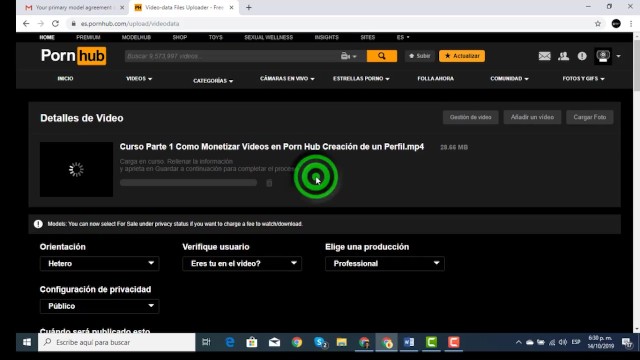
Task: Show hidden tray icons chevron
Action: (518, 342)
